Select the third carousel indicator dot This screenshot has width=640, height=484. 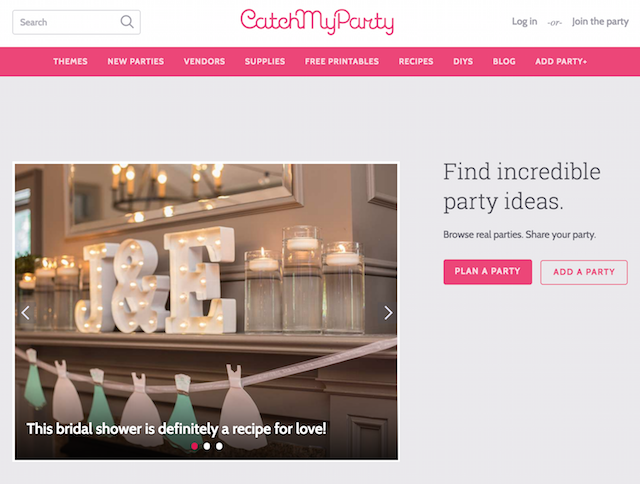[x=219, y=446]
